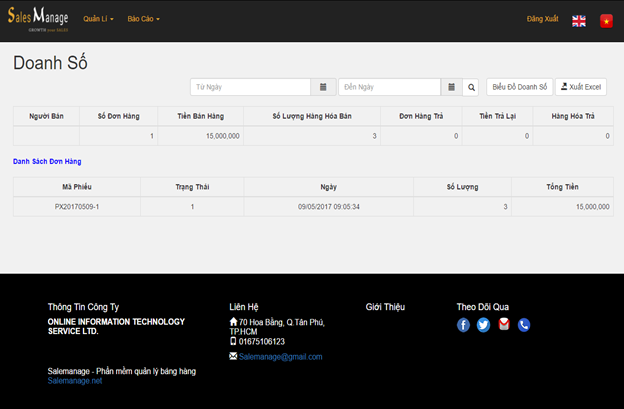Open the Gmail follow icon
Image resolution: width=624 pixels, height=409 pixels.
click(x=504, y=325)
